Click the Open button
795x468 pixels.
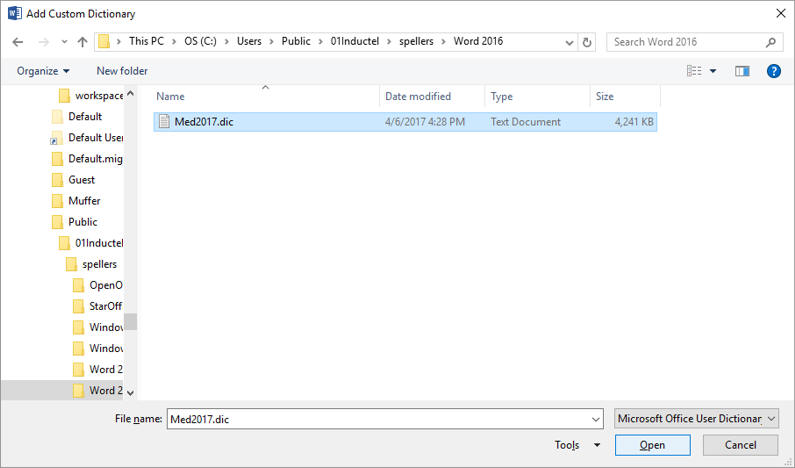pos(652,445)
